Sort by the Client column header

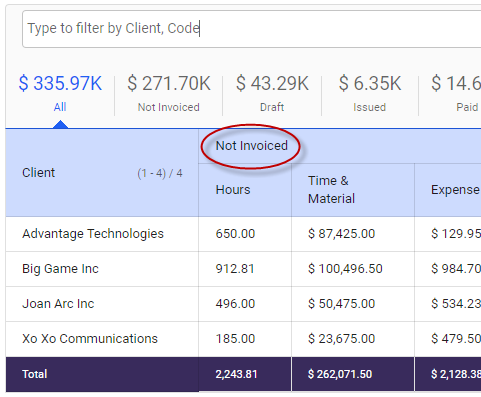(x=39, y=173)
